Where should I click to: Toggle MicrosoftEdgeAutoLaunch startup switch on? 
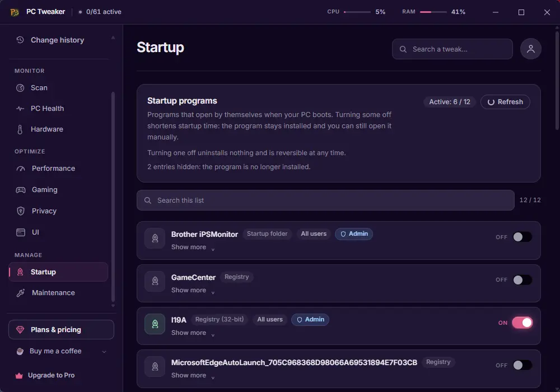tap(522, 365)
